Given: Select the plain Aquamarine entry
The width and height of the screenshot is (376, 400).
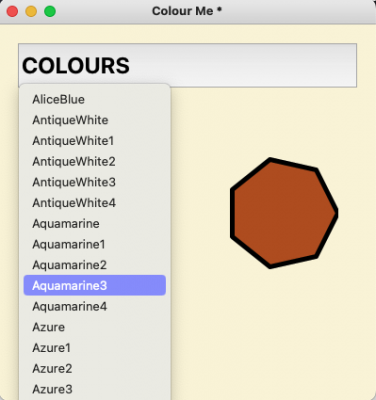Looking at the screenshot, I should tap(95, 223).
